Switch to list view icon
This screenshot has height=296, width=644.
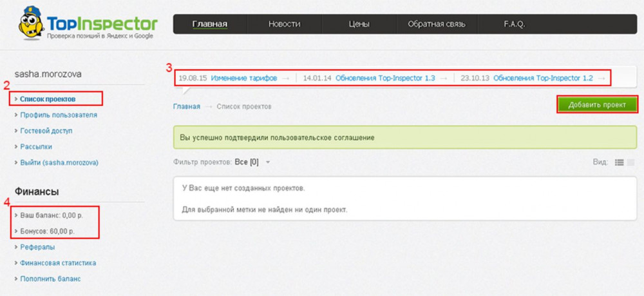(x=619, y=163)
